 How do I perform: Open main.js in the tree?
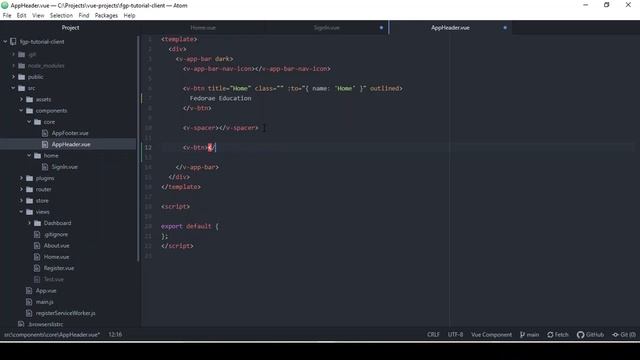point(44,302)
